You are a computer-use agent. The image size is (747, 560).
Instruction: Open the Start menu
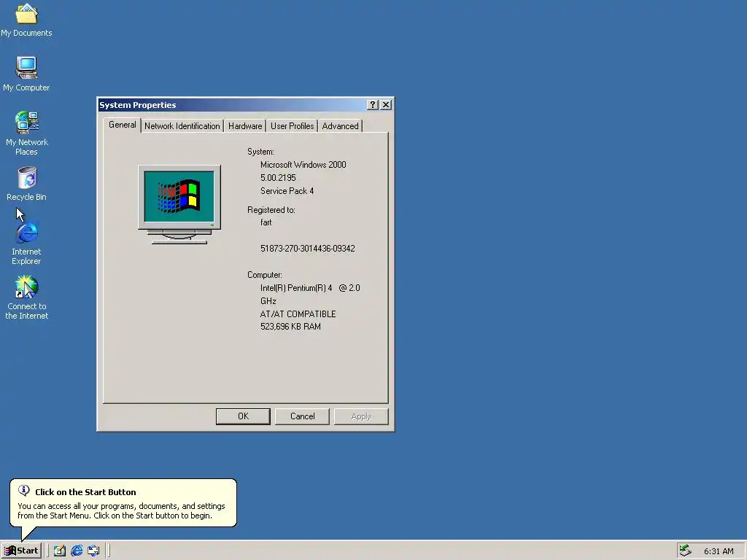(21, 551)
